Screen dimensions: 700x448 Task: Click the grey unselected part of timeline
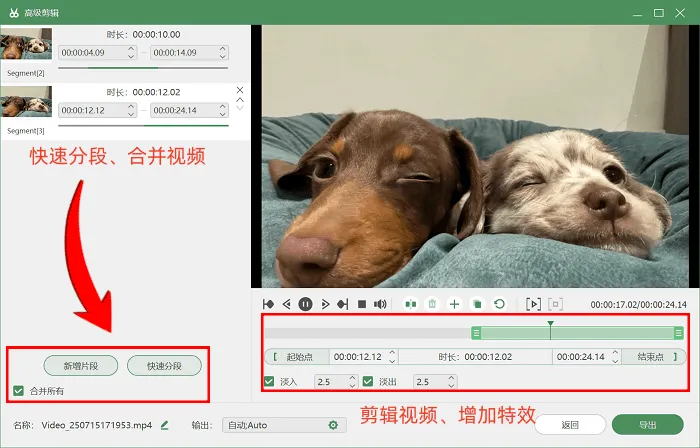click(368, 333)
